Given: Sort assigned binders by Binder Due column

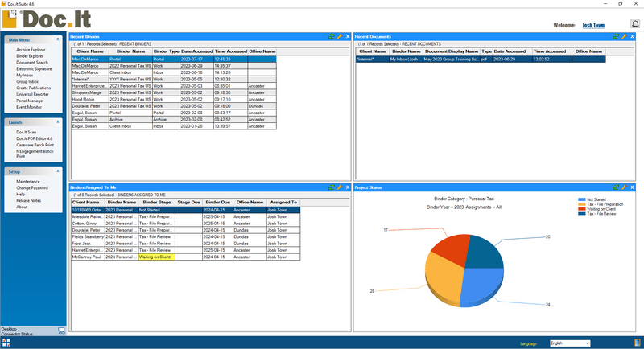Looking at the screenshot, I should [217, 202].
